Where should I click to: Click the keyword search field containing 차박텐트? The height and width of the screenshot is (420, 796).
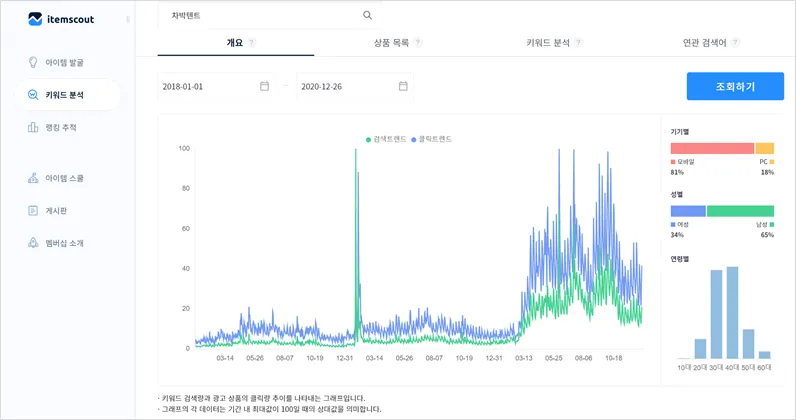pyautogui.click(x=269, y=15)
